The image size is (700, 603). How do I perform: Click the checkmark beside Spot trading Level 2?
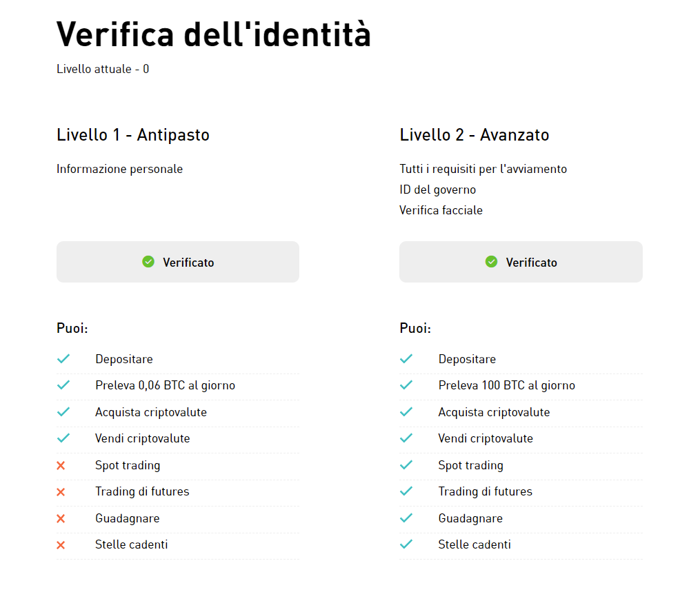click(407, 465)
